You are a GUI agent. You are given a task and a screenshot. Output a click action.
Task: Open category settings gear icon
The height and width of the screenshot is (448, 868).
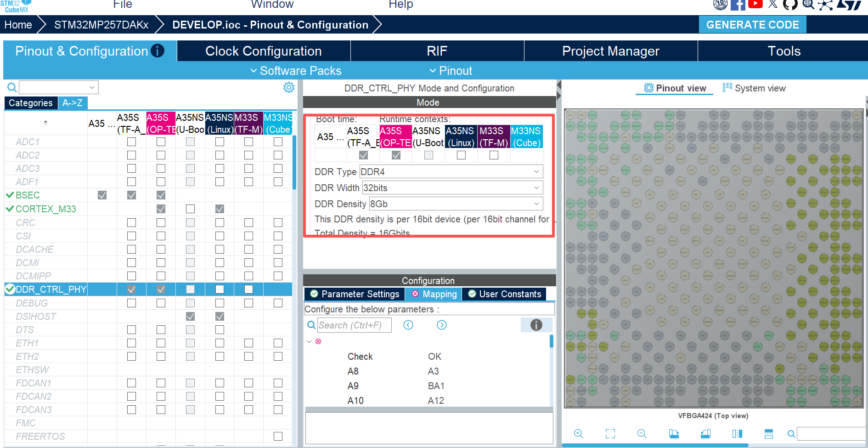[288, 87]
